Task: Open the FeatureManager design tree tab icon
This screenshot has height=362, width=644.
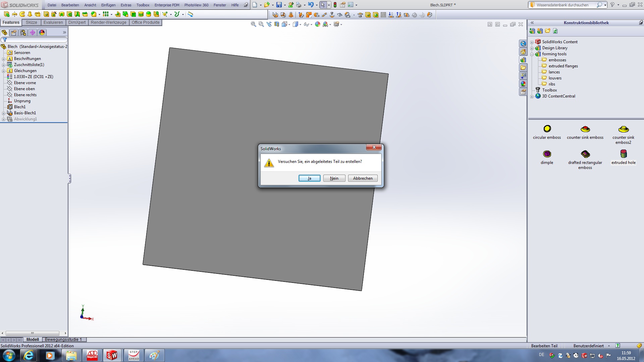Action: tap(4, 33)
